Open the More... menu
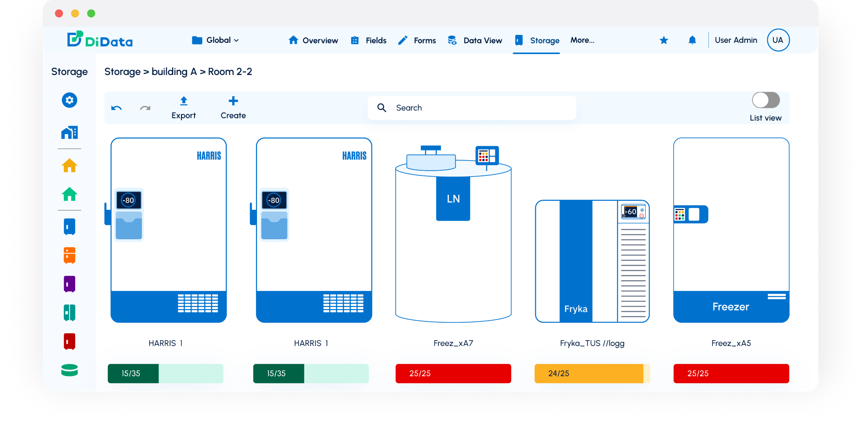868x427 pixels. click(582, 40)
